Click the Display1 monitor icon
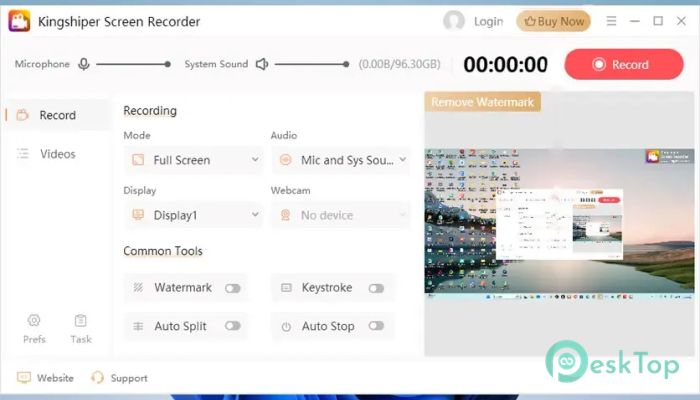Screen dimensions: 700x400 click(x=138, y=215)
